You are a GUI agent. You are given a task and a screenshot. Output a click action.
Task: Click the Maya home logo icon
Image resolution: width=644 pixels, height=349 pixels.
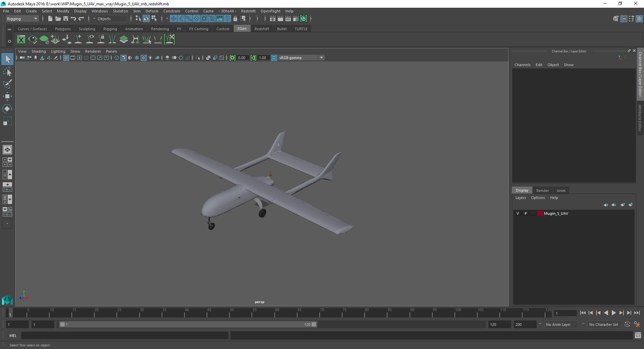click(7, 300)
